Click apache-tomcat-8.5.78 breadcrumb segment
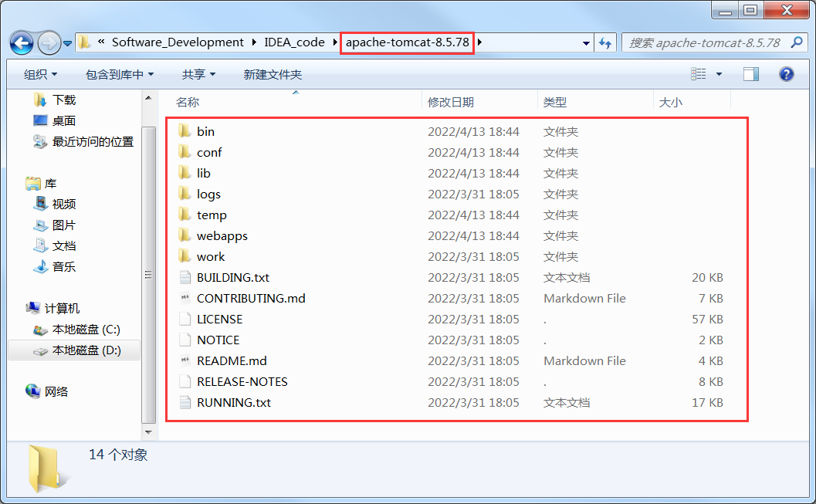Screen dimensions: 816x504 coord(408,42)
